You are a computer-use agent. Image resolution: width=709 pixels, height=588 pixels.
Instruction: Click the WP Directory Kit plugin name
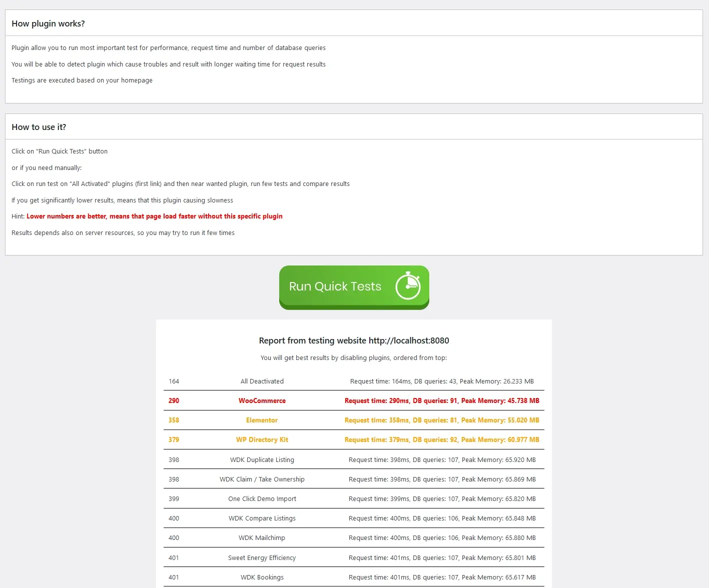pos(262,439)
